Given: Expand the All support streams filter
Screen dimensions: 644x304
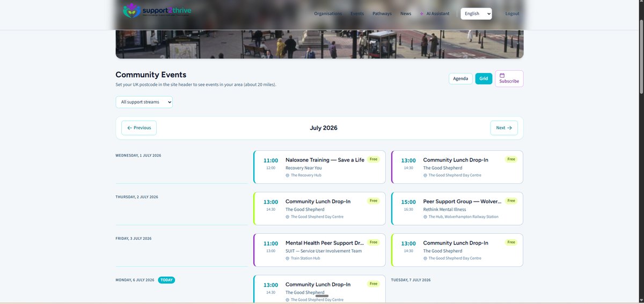Looking at the screenshot, I should pyautogui.click(x=144, y=102).
